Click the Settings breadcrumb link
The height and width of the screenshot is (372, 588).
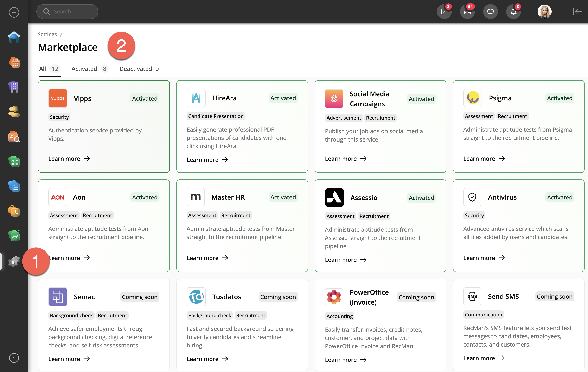(47, 34)
